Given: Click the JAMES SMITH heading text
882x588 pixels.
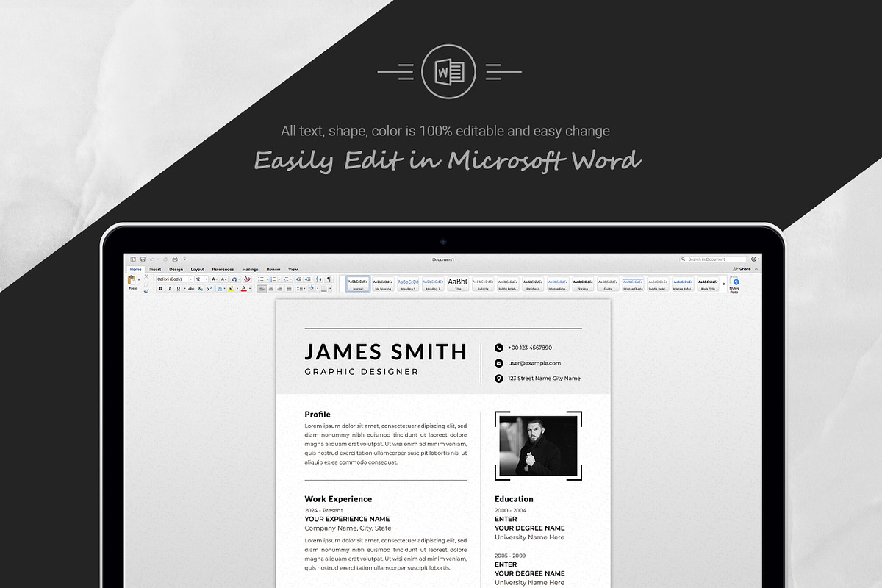Looking at the screenshot, I should click(x=386, y=351).
